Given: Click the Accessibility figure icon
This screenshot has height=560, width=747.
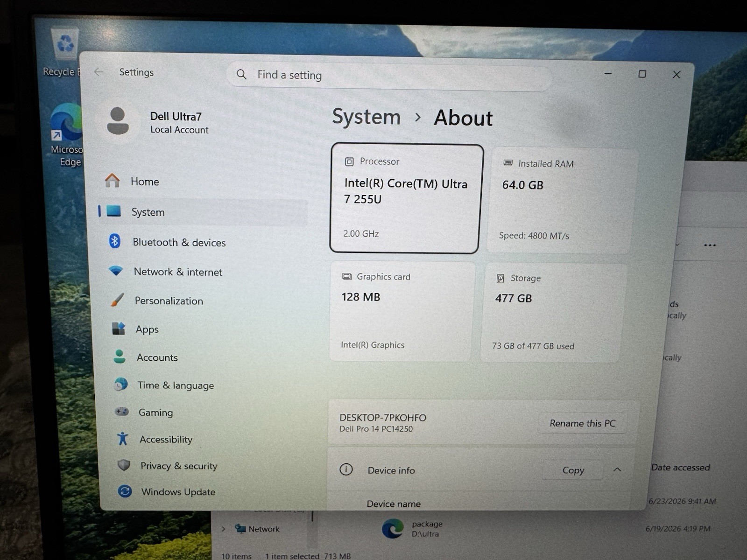Looking at the screenshot, I should [122, 439].
